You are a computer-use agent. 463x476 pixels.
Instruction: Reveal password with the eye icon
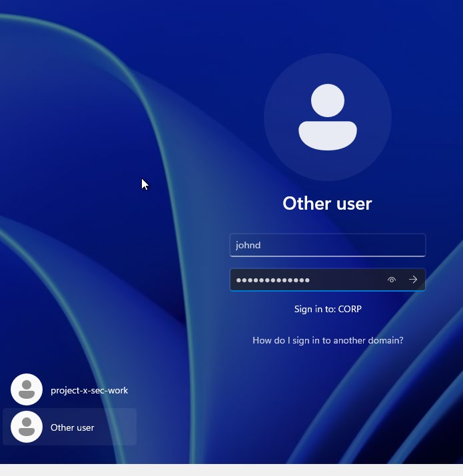pyautogui.click(x=392, y=280)
